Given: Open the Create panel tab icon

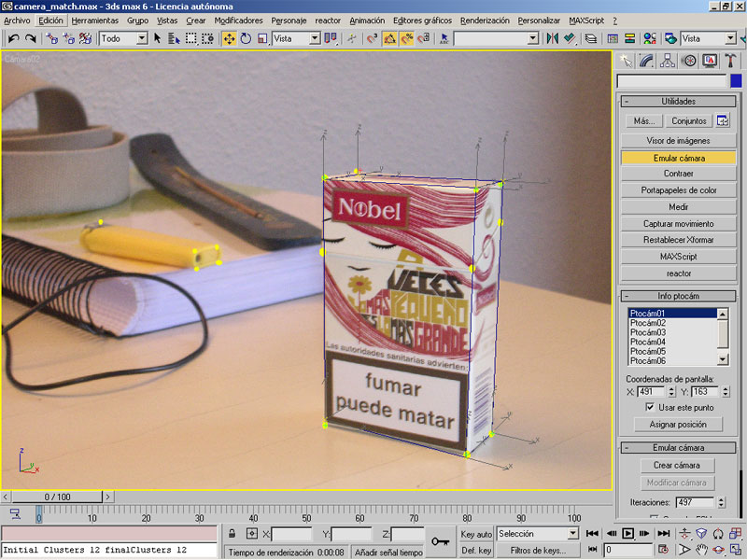Looking at the screenshot, I should tap(626, 61).
